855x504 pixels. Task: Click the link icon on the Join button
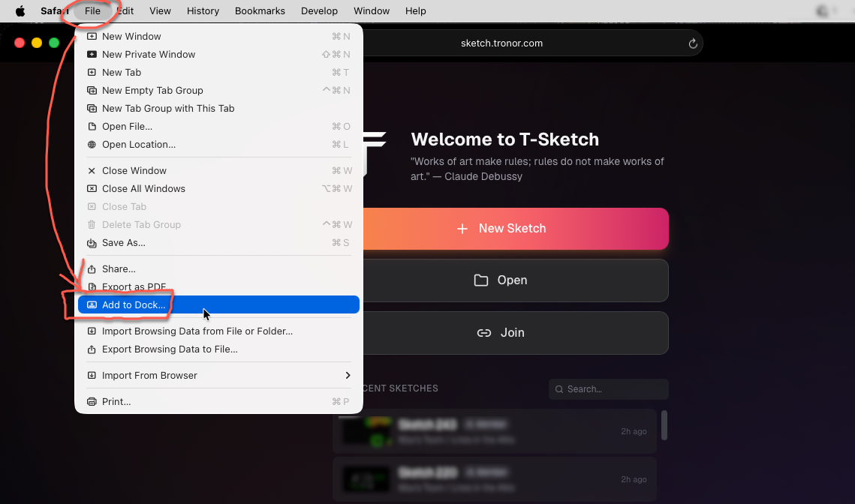point(484,332)
